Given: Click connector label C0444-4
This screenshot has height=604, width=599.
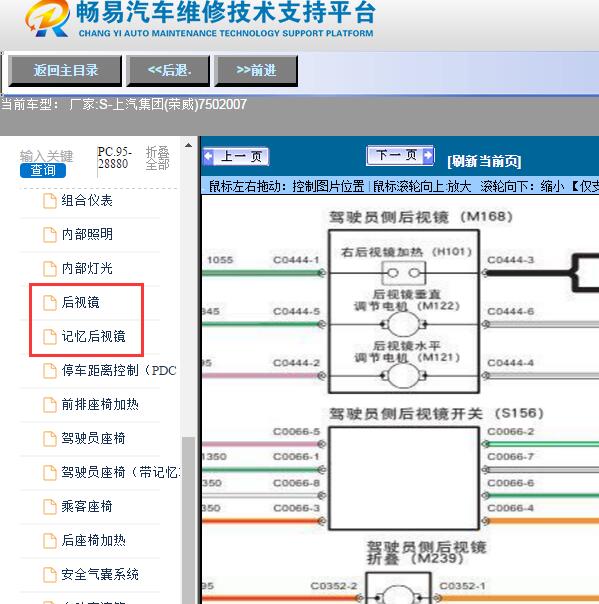Looking at the screenshot, I should click(511, 363).
